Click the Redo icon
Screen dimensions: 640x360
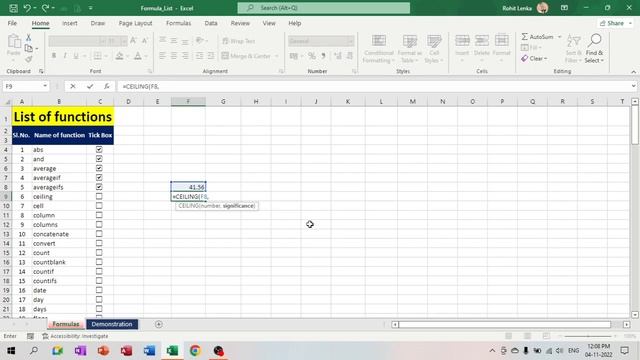pos(45,8)
